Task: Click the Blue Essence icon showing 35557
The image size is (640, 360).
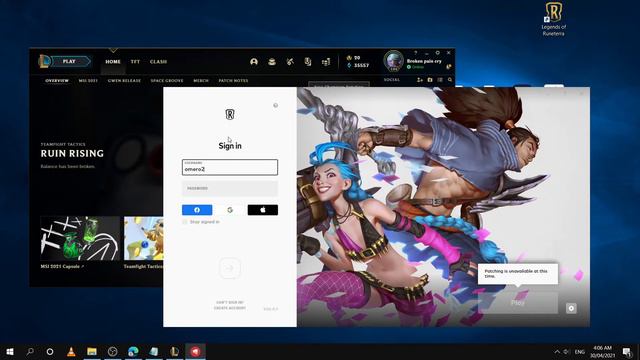Action: tap(349, 65)
